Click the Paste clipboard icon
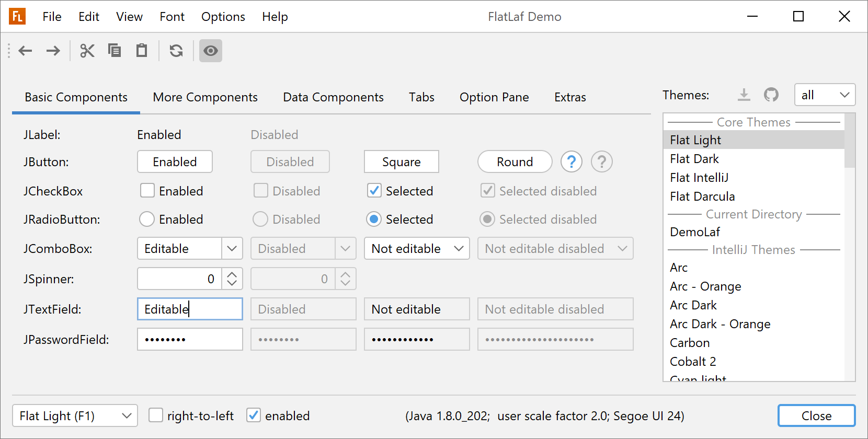Screen dimensions: 868x439 [x=142, y=51]
